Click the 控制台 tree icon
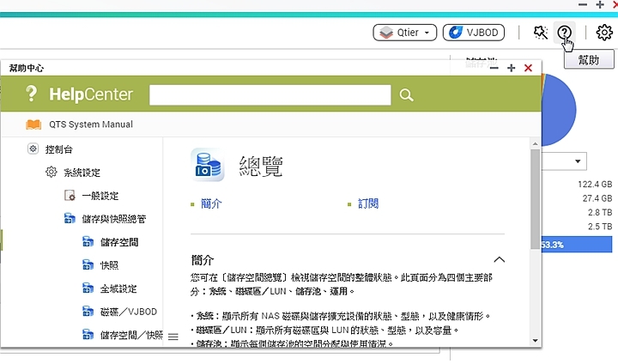 pyautogui.click(x=33, y=149)
